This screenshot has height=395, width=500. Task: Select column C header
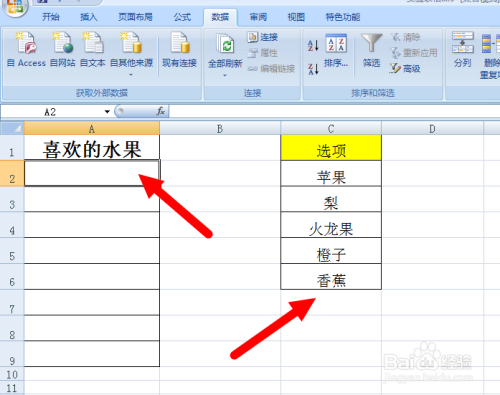click(331, 128)
